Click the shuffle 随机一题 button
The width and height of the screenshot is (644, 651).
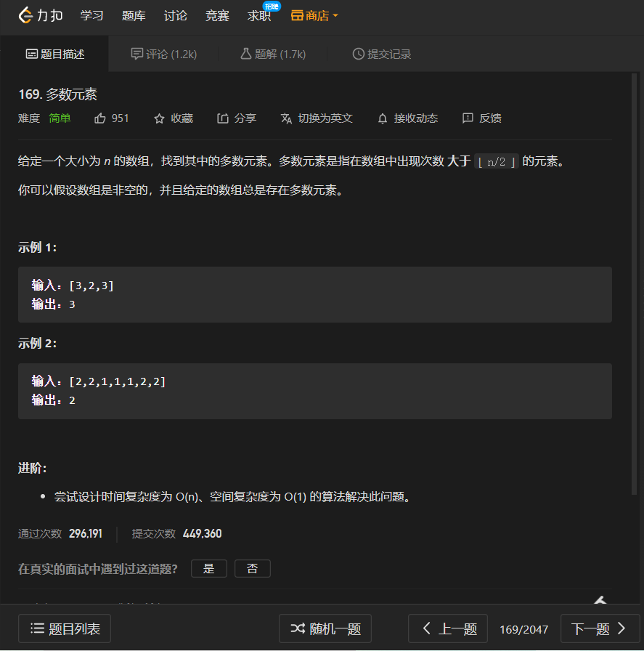coord(325,628)
